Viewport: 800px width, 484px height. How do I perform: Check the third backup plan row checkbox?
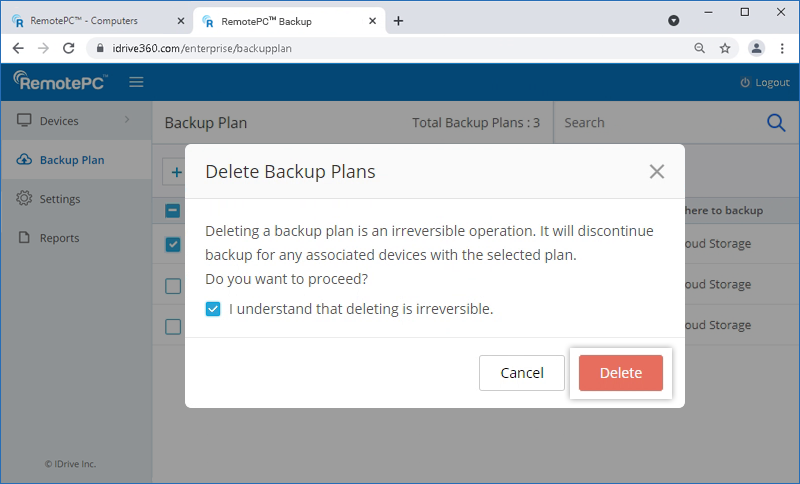[x=173, y=326]
